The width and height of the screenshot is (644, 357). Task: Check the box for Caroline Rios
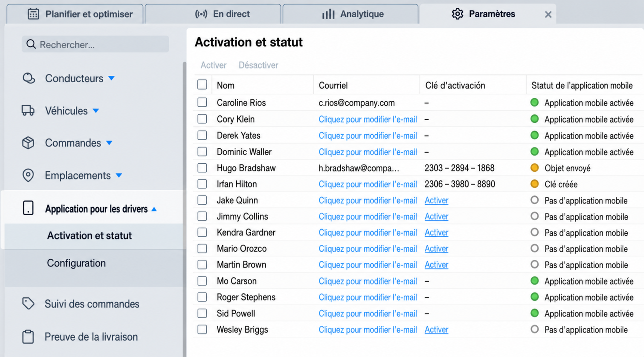[x=202, y=103]
